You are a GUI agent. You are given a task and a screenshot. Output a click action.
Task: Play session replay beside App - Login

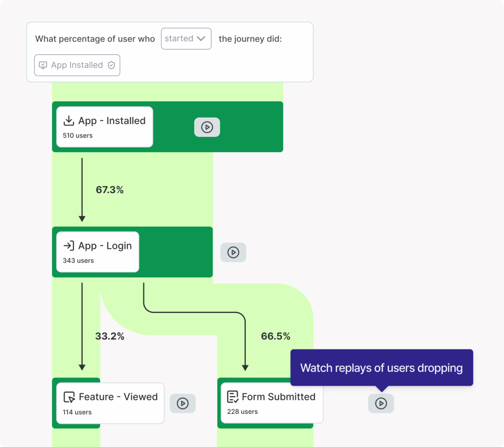click(x=233, y=252)
